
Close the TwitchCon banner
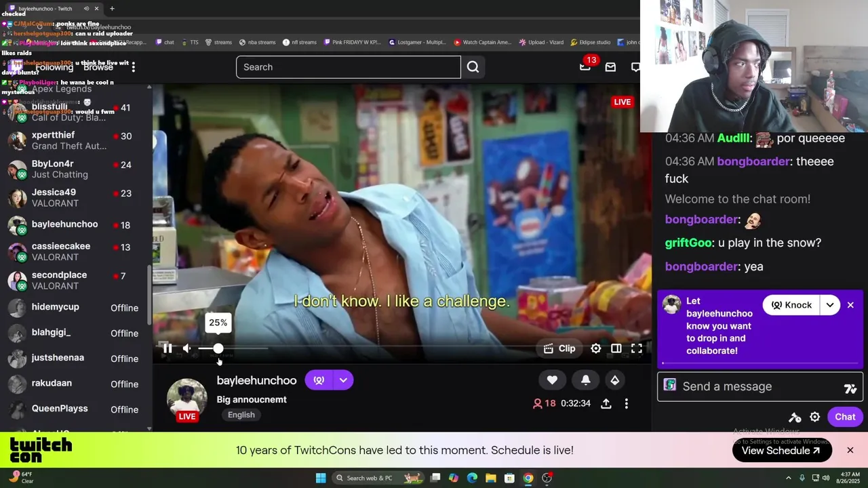tap(850, 450)
